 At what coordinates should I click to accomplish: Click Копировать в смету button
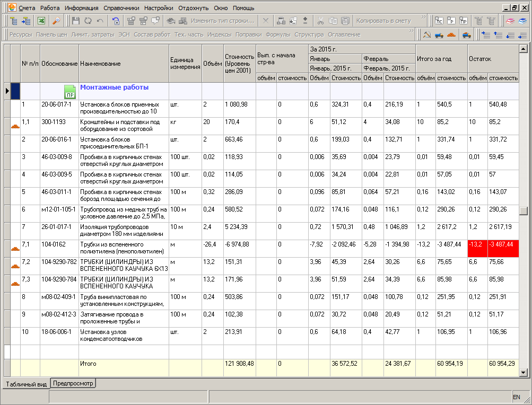[383, 21]
